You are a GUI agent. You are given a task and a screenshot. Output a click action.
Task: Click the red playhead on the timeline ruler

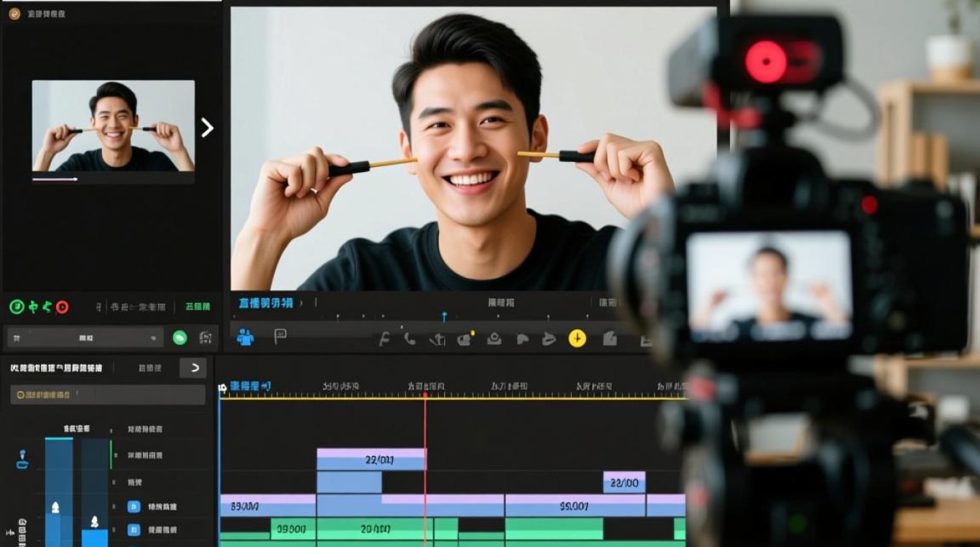coord(425,395)
